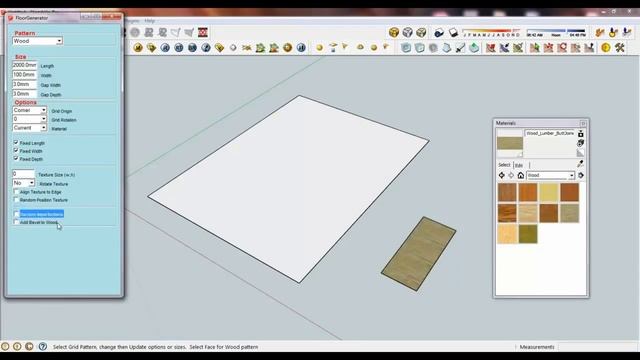
Task: Choose the olive green wood swatch
Action: pyautogui.click(x=528, y=234)
